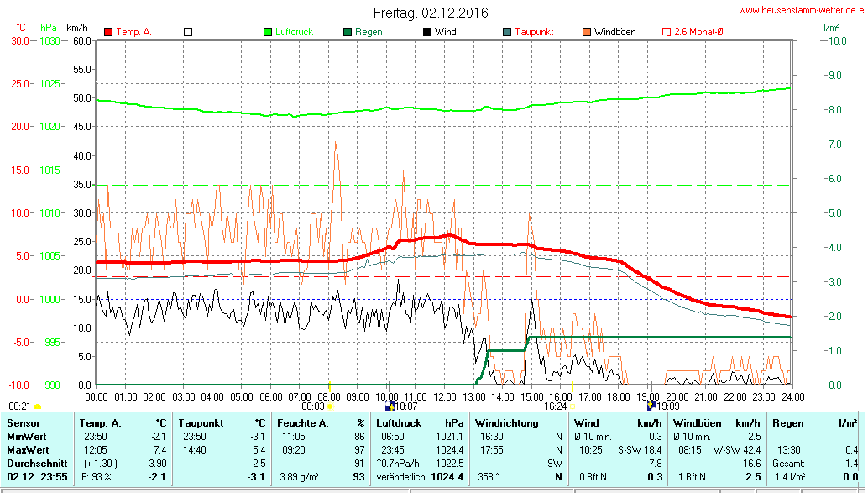The image size is (868, 493).
Task: Click the Luftdruck hPa table header
Action: click(420, 422)
